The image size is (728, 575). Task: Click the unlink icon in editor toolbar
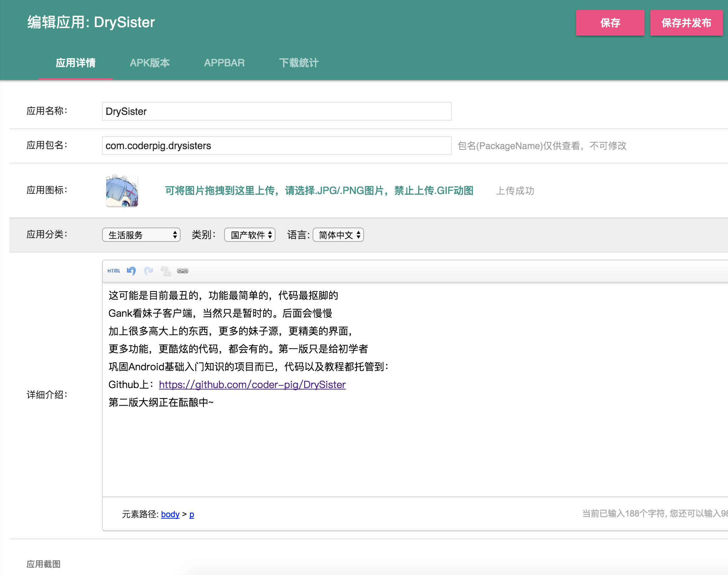[x=166, y=271]
